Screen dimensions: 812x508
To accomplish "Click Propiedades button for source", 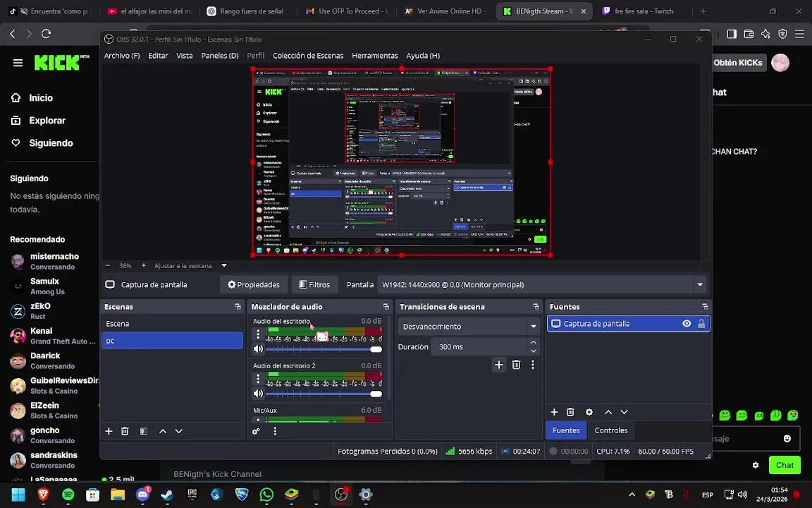I will [254, 284].
